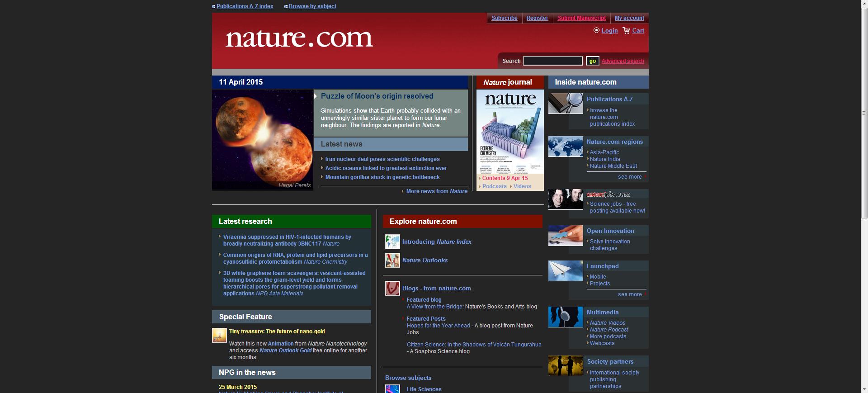Open the world map regions thumbnail
Viewport: 868px width, 393px height.
566,147
